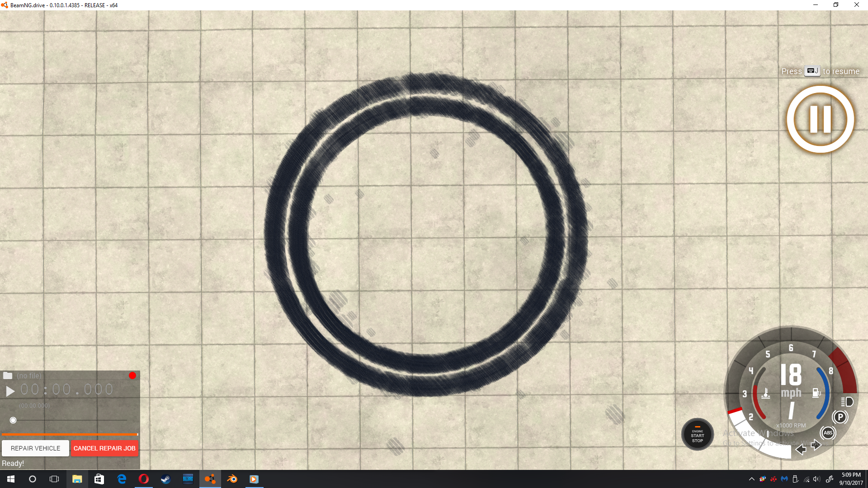This screenshot has width=868, height=488.
Task: Click the Show desktop sliver on the taskbar
Action: [x=867, y=479]
